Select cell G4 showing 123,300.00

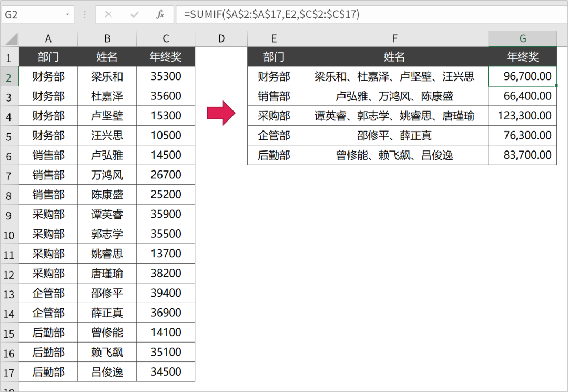[x=522, y=116]
